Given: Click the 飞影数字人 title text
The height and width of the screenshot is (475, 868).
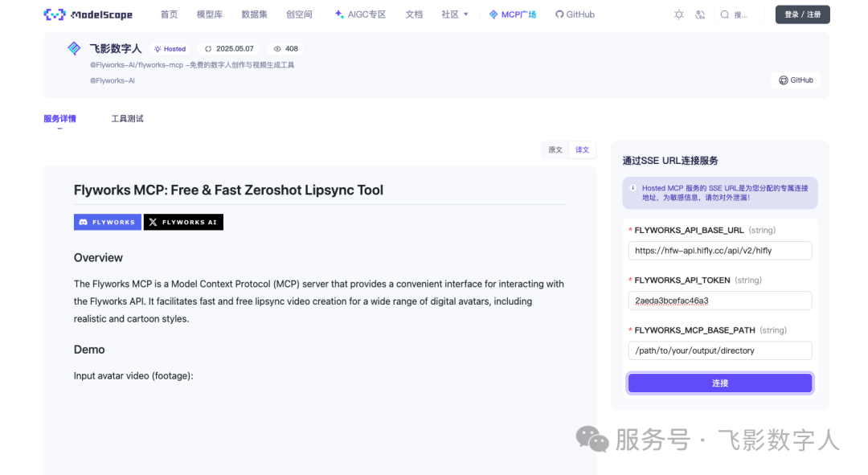Looking at the screenshot, I should 115,49.
